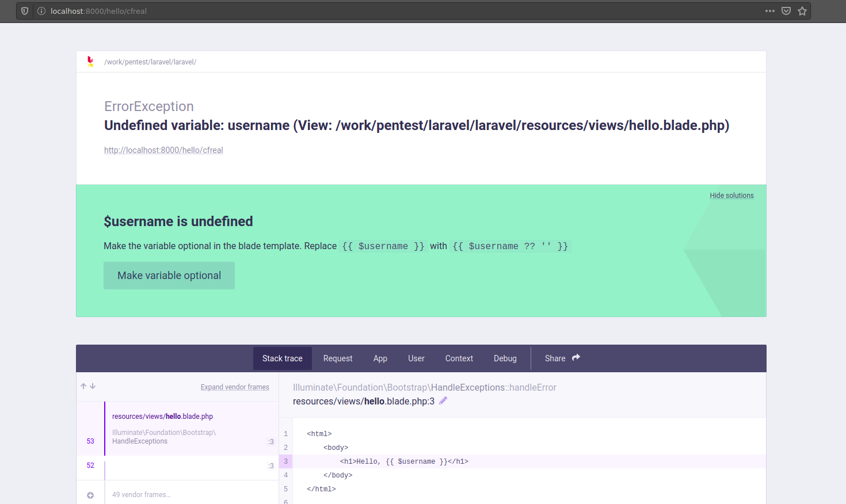
Task: Select the hello.blade.php stack frame 53
Action: (x=177, y=429)
